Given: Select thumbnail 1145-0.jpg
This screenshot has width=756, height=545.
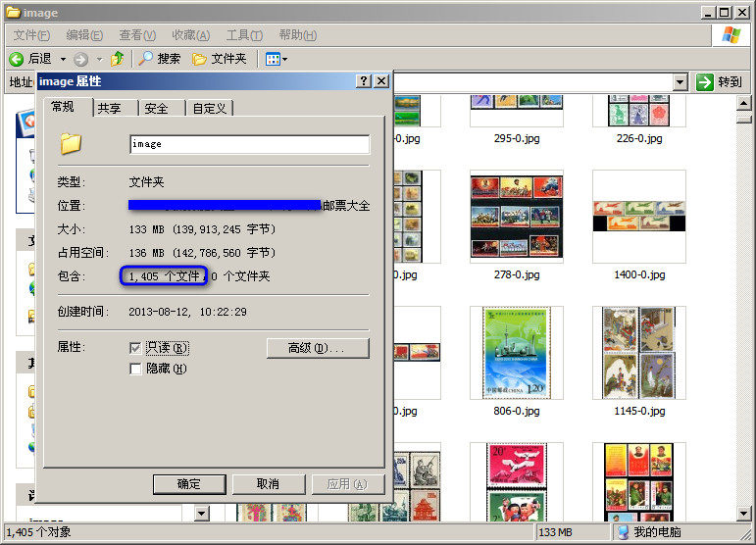Looking at the screenshot, I should 639,353.
